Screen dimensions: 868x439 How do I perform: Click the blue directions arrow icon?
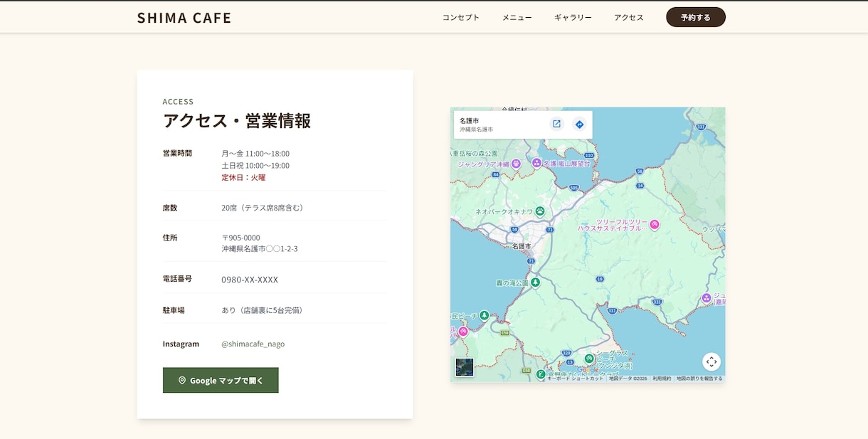tap(579, 125)
